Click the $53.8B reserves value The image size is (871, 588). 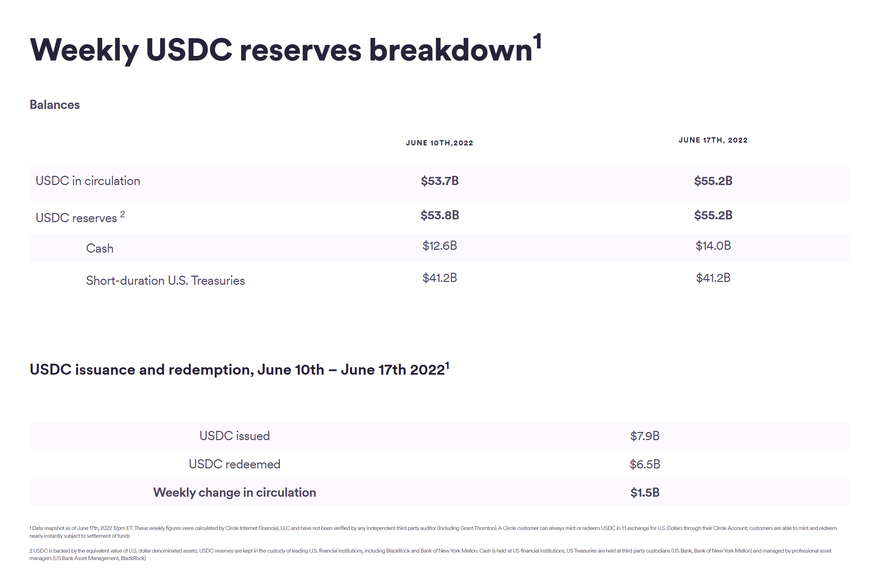click(440, 215)
